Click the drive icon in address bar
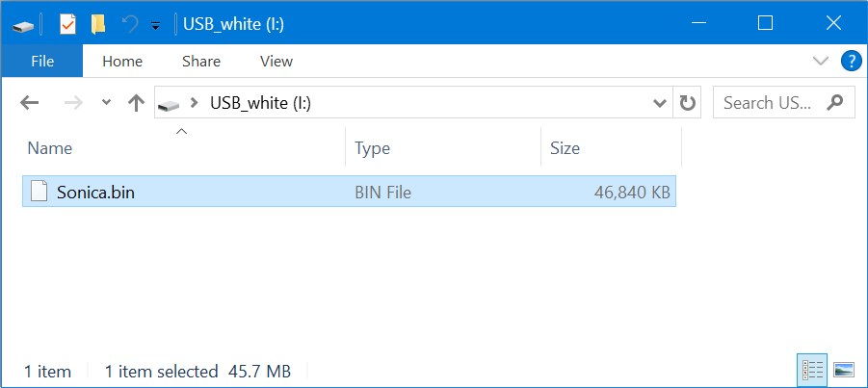 [x=169, y=104]
